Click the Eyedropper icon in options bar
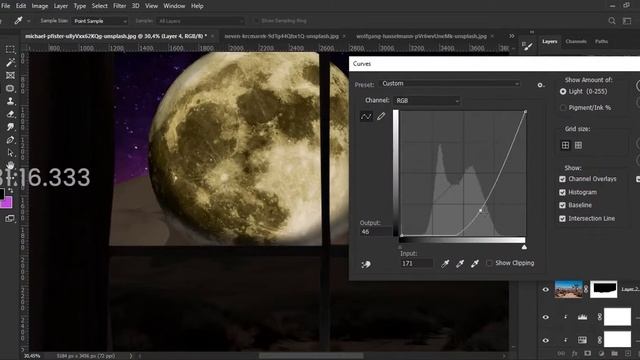Viewport: 640px width, 360px height. coord(18,20)
